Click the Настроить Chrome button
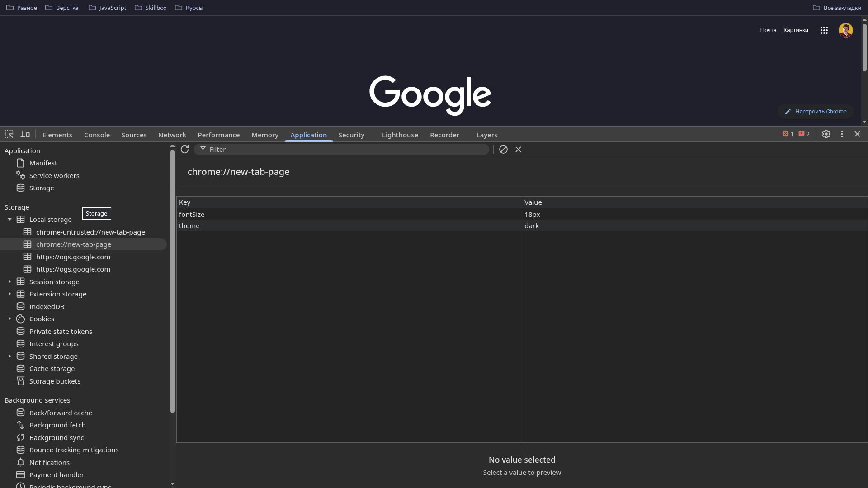This screenshot has height=488, width=868. (815, 112)
